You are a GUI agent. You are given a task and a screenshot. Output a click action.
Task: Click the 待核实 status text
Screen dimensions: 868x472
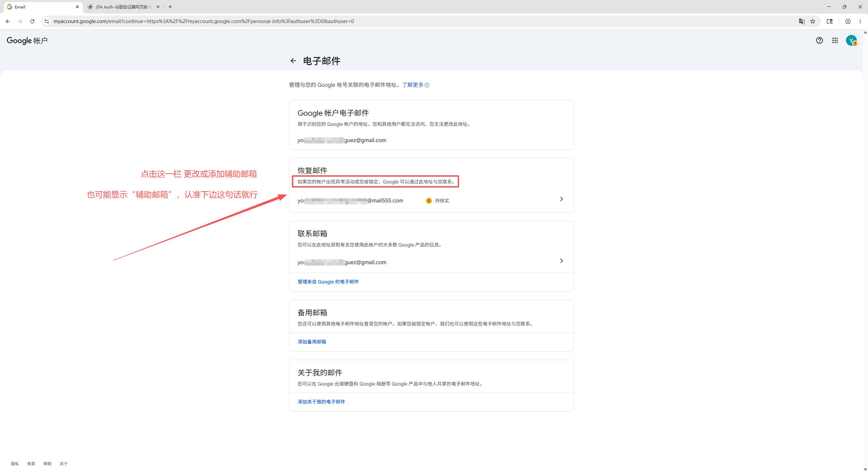point(442,200)
